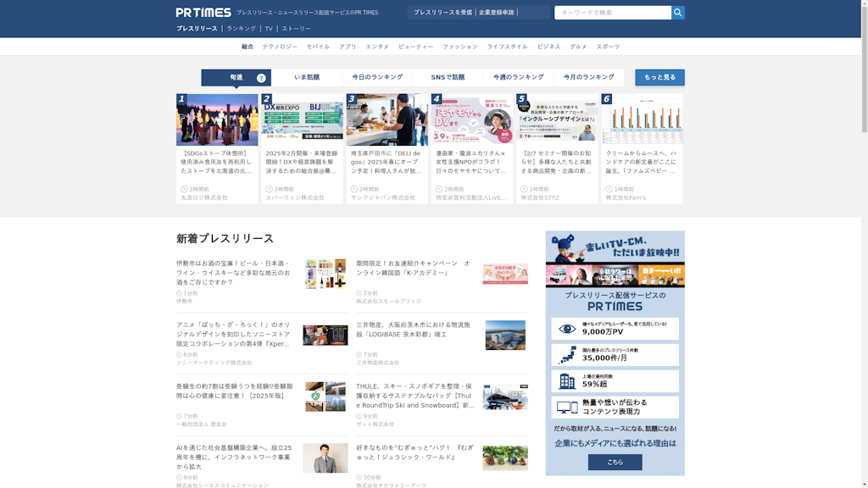Open the SNSで話題 tab

click(x=448, y=77)
